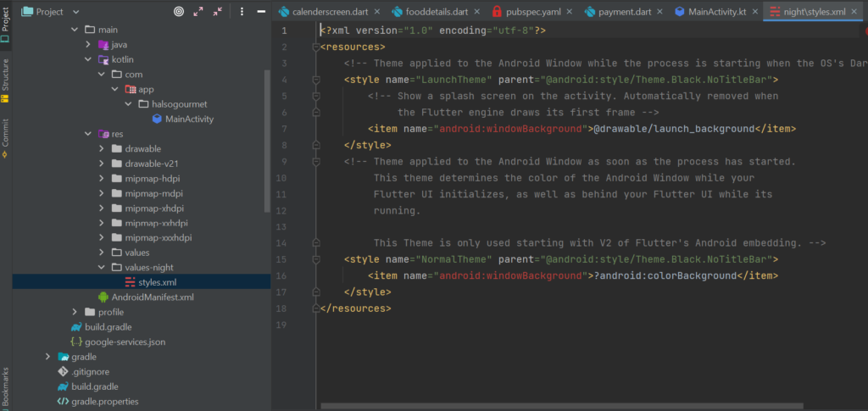Viewport: 868px width, 411px height.
Task: Collapse the com package arrow
Action: [102, 74]
